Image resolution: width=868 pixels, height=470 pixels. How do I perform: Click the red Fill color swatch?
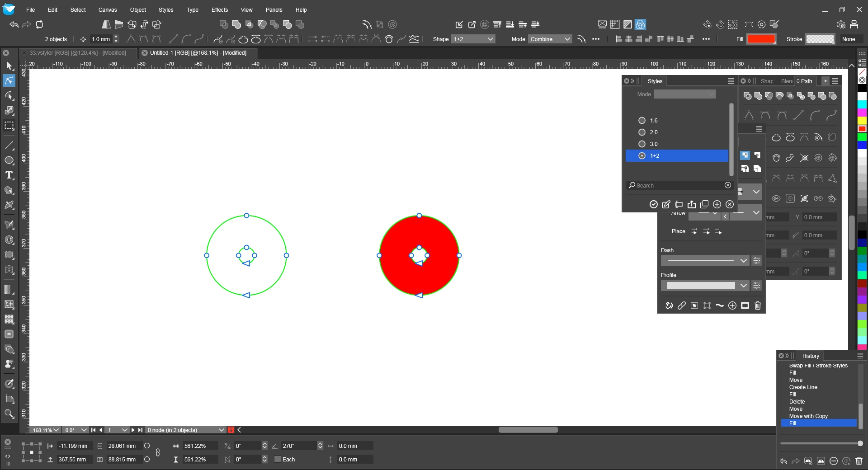761,39
